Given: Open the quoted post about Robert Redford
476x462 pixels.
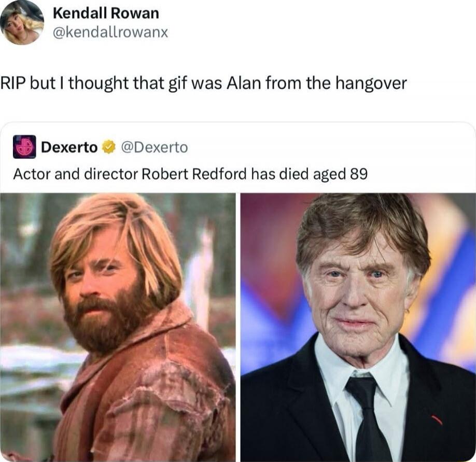Looking at the screenshot, I should coord(238,292).
